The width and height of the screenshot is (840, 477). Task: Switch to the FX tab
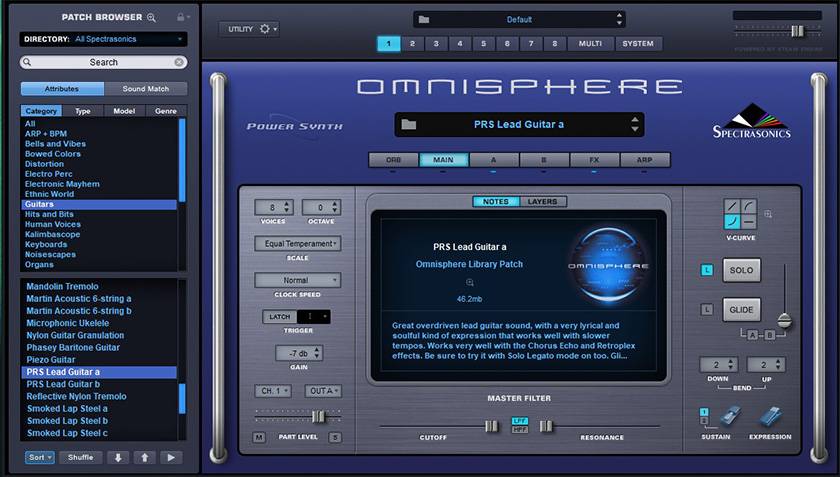[x=594, y=160]
